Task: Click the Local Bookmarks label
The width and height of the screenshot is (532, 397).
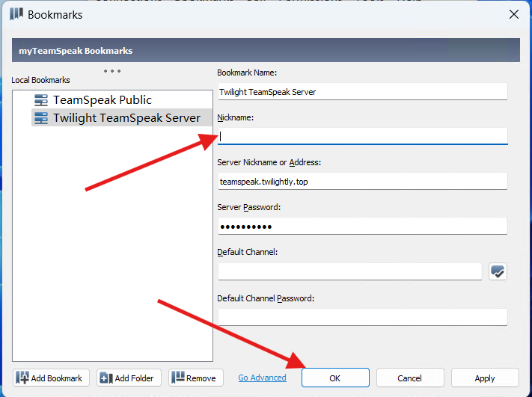Action: point(40,80)
